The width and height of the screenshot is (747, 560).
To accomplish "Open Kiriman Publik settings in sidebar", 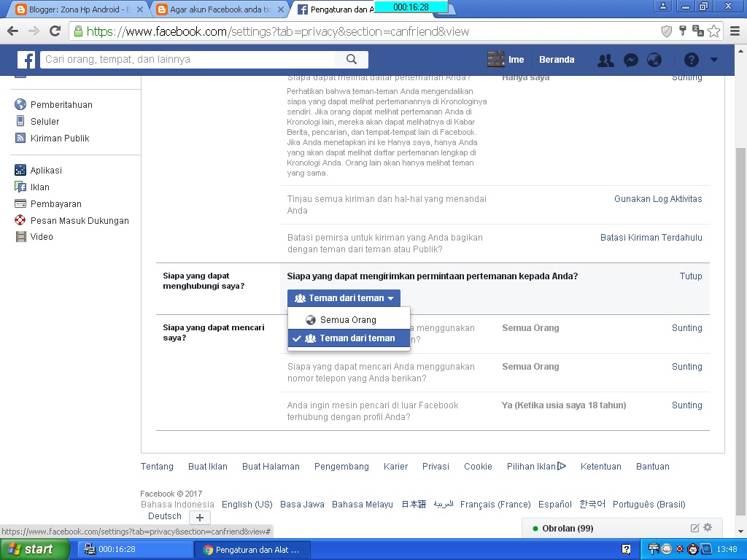I will (x=60, y=138).
